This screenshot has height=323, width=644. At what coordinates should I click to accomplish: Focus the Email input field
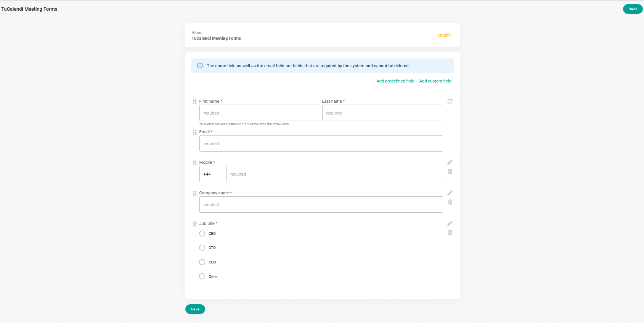[x=321, y=144]
